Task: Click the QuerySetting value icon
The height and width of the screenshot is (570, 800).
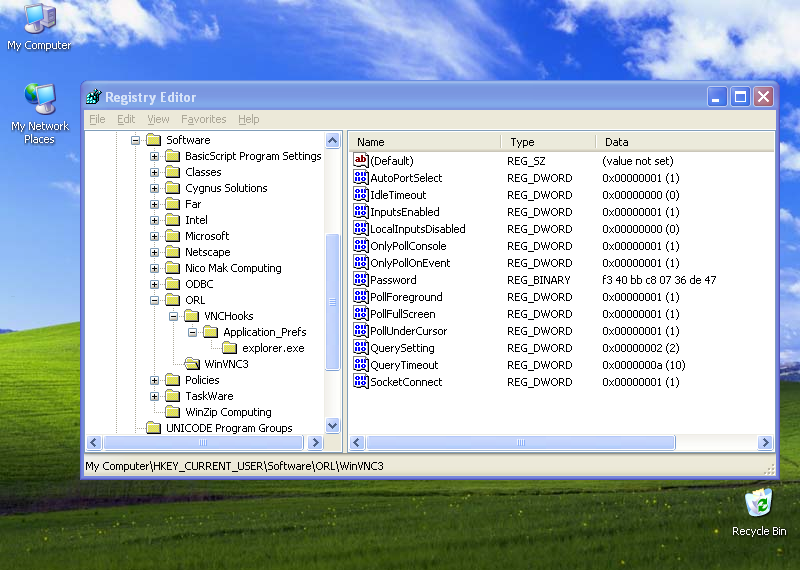Action: [361, 348]
